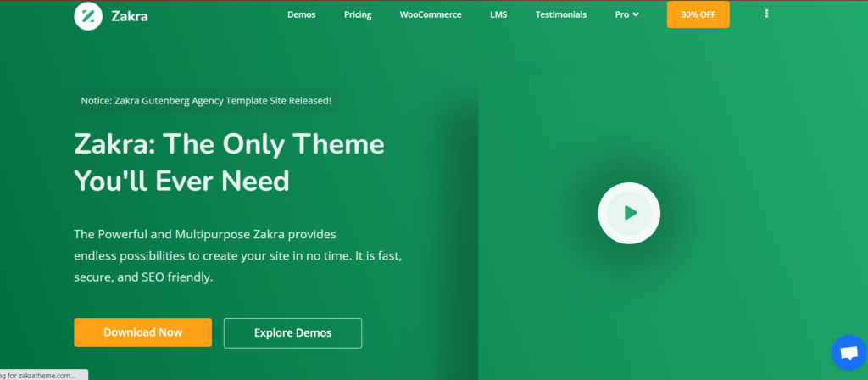View the Testimonials page
The image size is (868, 380).
click(x=561, y=15)
